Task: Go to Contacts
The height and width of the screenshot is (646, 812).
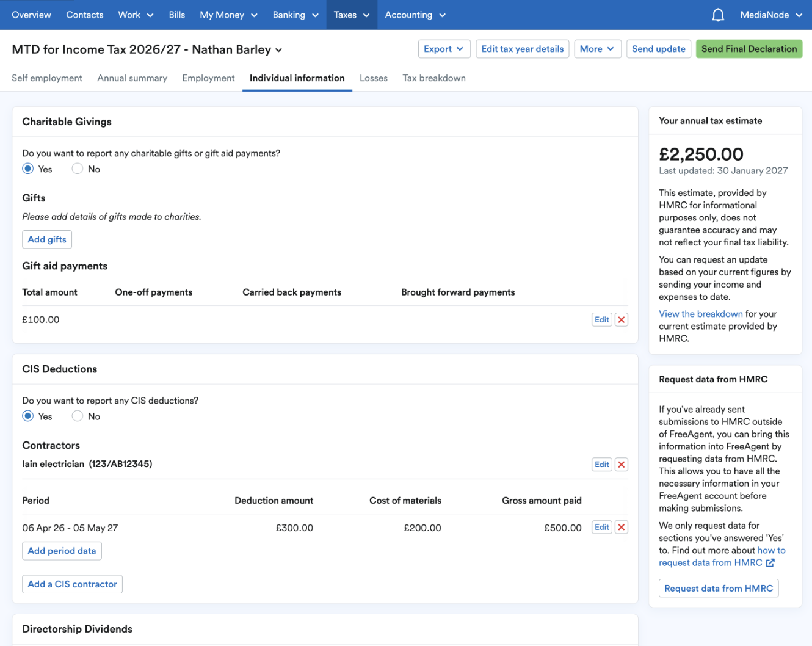Action: click(x=85, y=15)
